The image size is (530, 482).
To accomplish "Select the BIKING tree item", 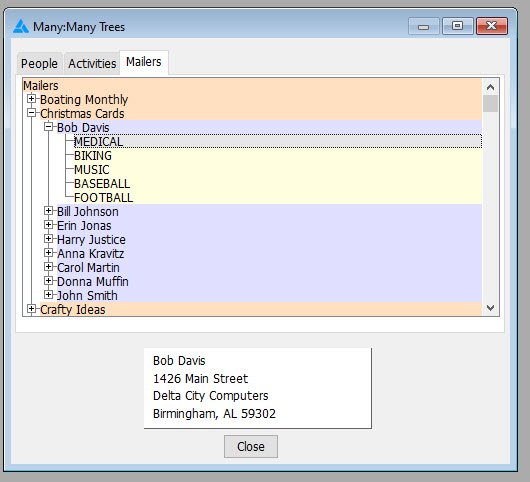I will 93,156.
